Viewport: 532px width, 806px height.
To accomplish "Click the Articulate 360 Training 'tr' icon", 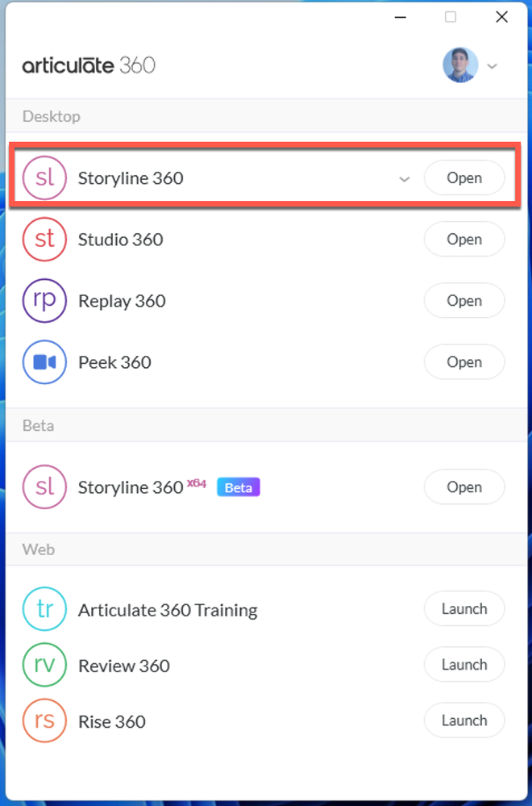I will (x=44, y=609).
